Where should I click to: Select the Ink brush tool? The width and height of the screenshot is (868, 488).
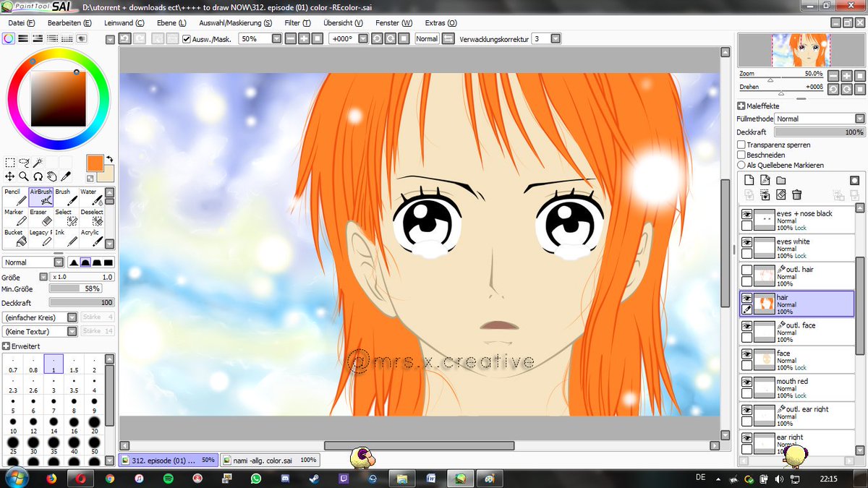pos(66,237)
